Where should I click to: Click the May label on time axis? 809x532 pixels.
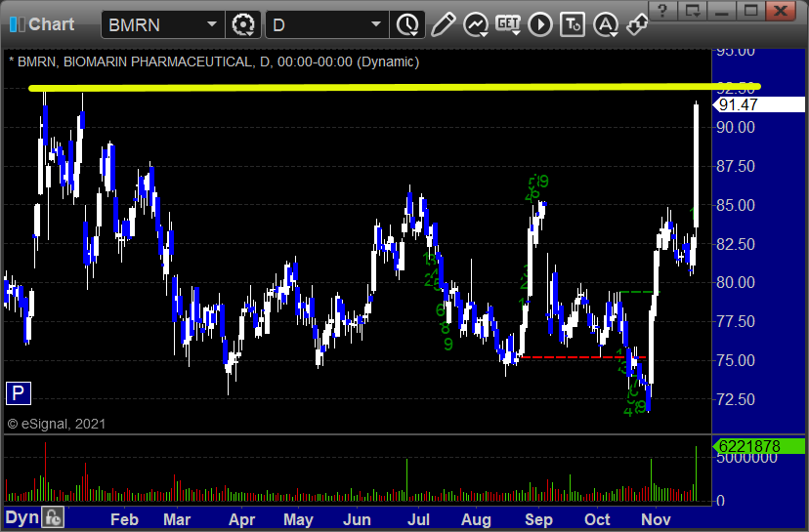(x=298, y=519)
